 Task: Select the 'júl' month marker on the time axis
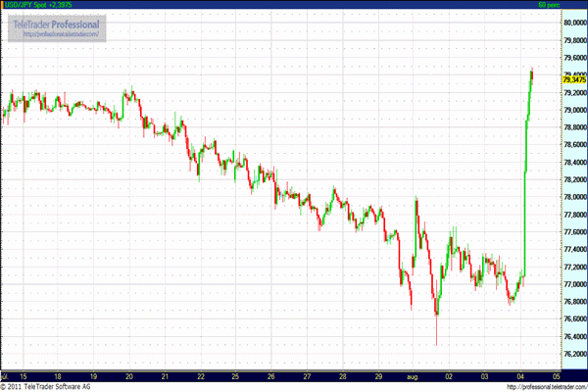[x=5, y=375]
